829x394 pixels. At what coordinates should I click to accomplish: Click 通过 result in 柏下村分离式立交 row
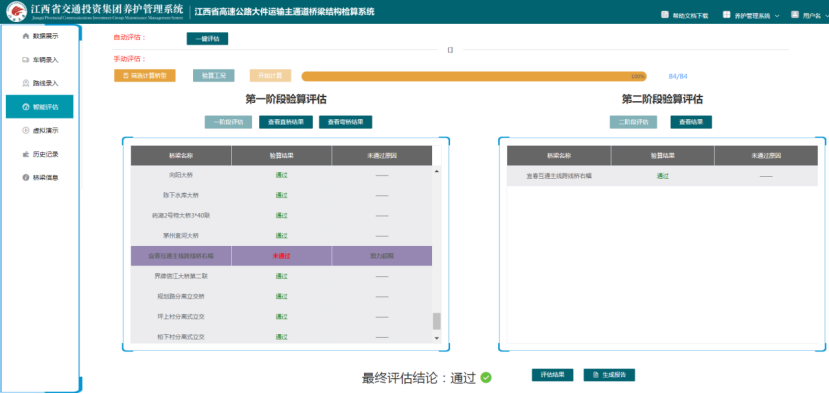pos(281,337)
